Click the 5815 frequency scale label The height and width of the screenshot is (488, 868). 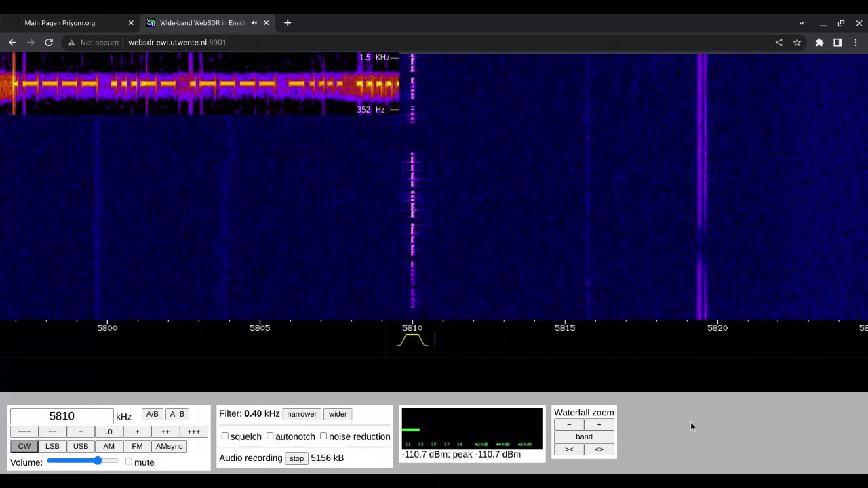click(565, 328)
